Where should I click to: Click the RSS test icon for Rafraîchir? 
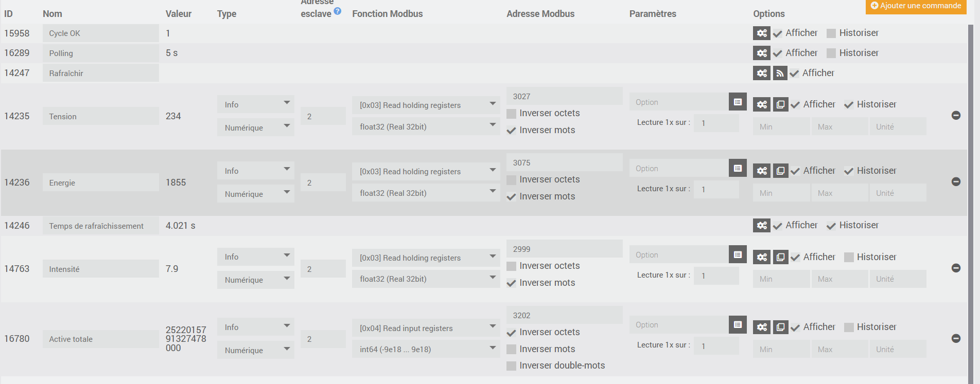coord(780,74)
